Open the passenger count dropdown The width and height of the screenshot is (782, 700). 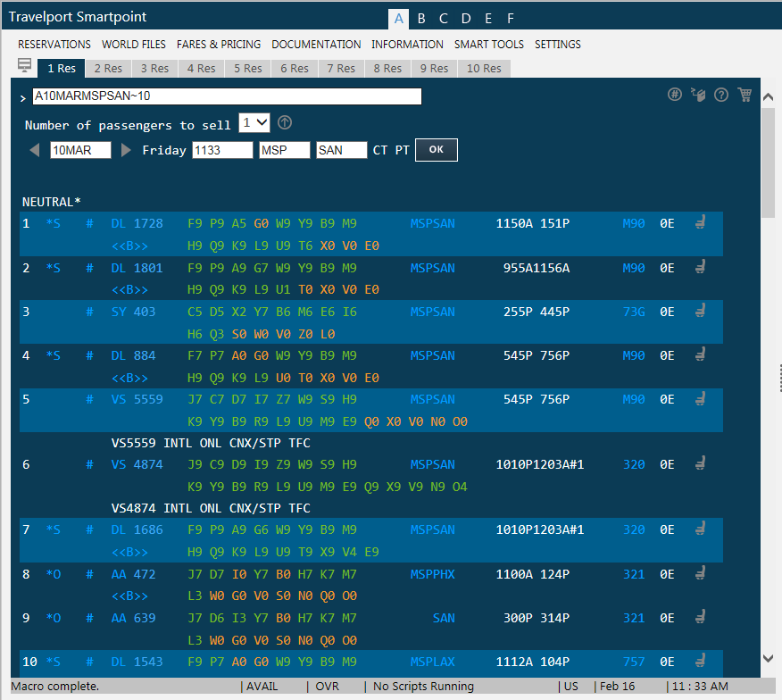point(254,122)
